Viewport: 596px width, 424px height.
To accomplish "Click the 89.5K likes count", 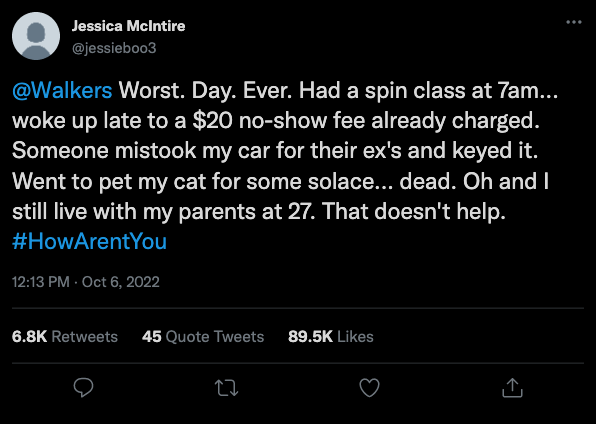I will 310,337.
